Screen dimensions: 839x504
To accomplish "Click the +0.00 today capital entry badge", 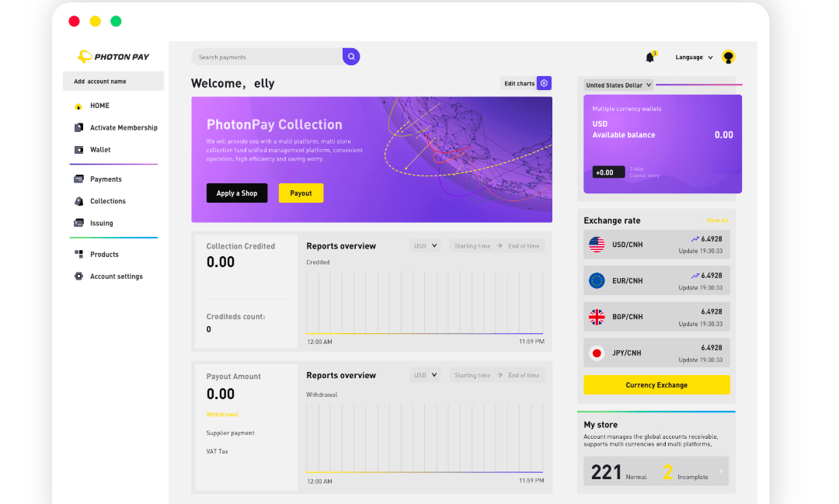I will click(608, 172).
